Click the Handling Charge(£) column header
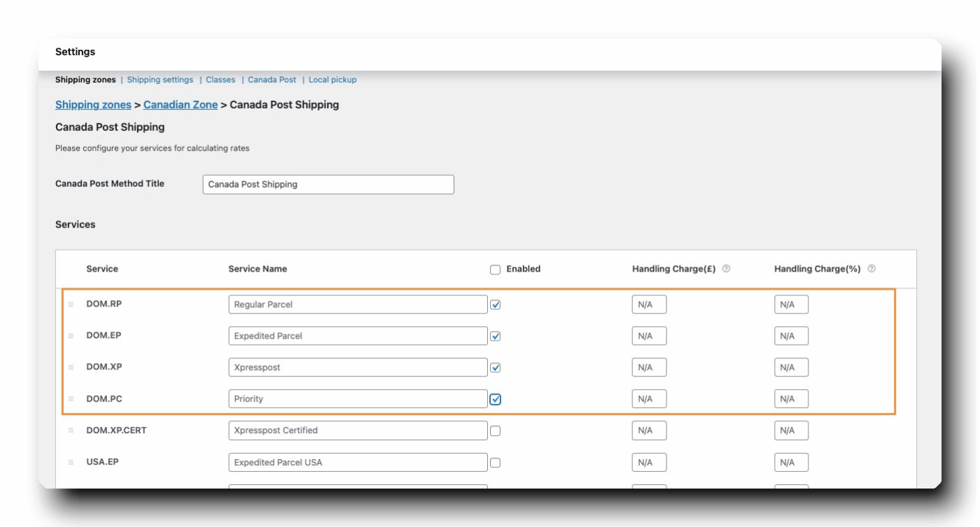Viewport: 980px width, 527px height. [x=674, y=269]
